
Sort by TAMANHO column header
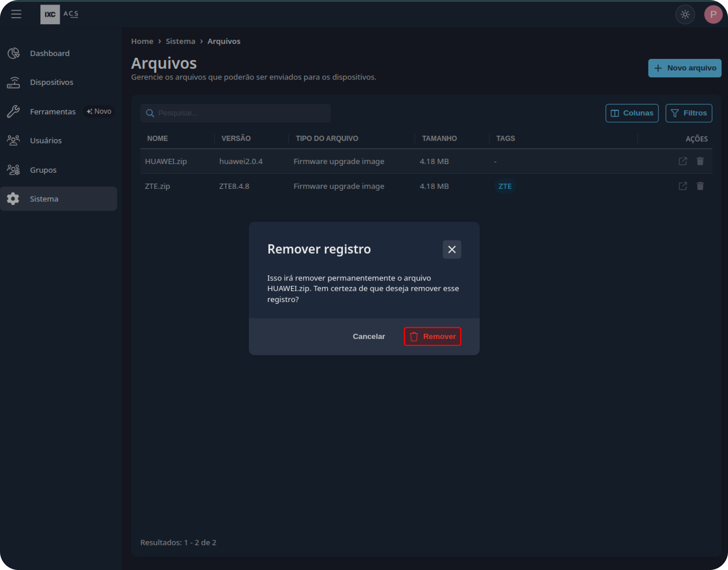[x=439, y=138]
